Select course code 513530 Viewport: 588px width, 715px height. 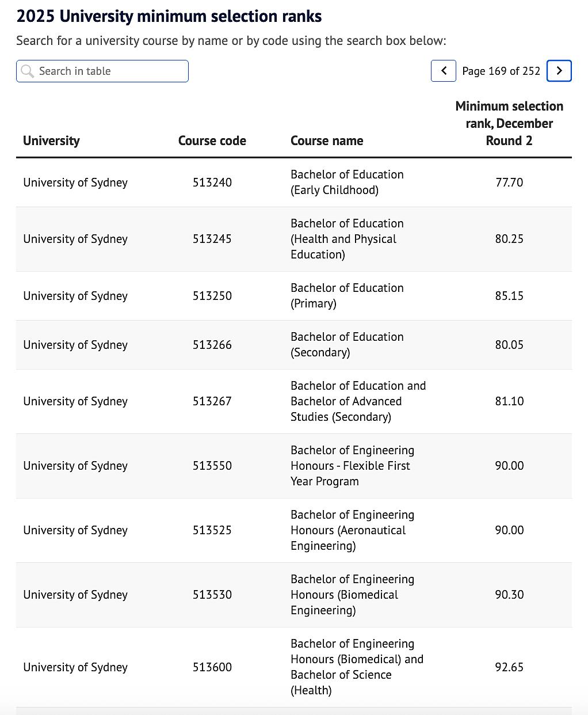tap(212, 595)
